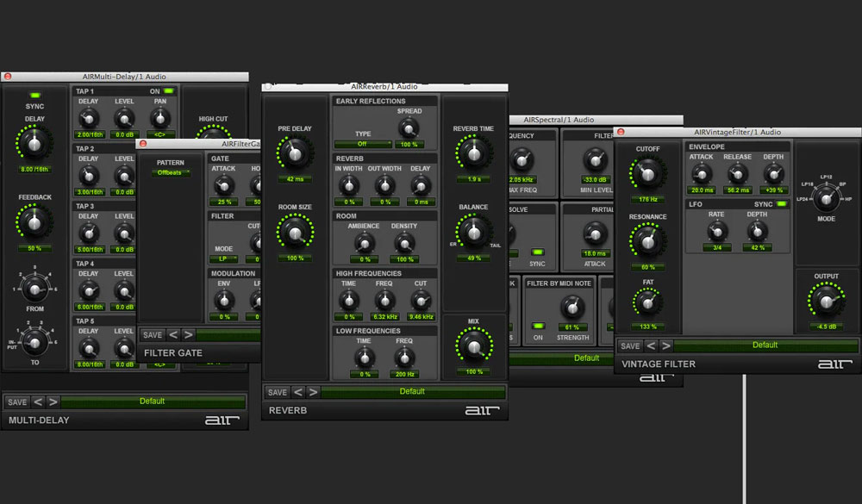Screen dimensions: 862x504
Task: Go to previous preset in Multi-Delay
Action: click(x=38, y=401)
